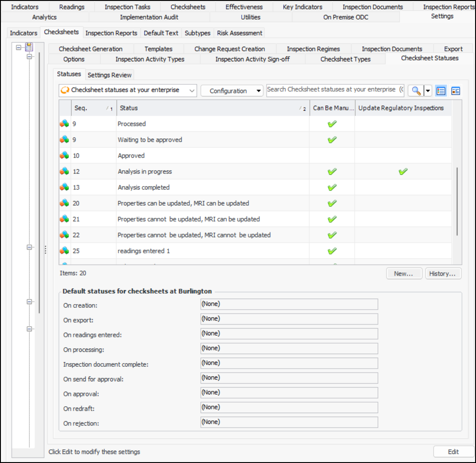
Task: Click the clipboard icon in tree
Action: pyautogui.click(x=29, y=47)
